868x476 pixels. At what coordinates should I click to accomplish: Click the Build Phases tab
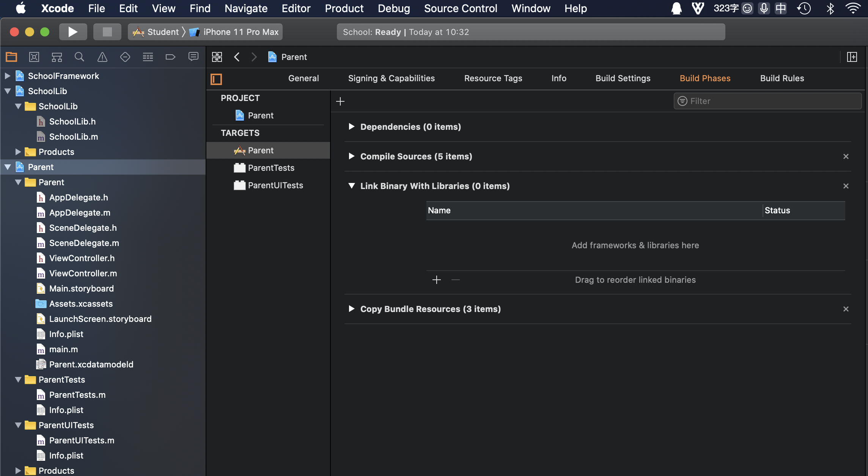tap(705, 78)
